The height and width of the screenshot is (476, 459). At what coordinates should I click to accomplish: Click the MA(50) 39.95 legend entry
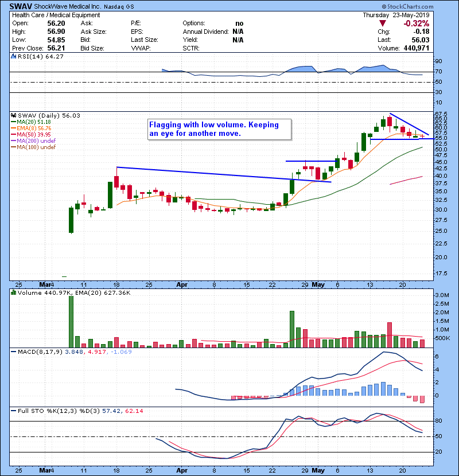[34, 134]
